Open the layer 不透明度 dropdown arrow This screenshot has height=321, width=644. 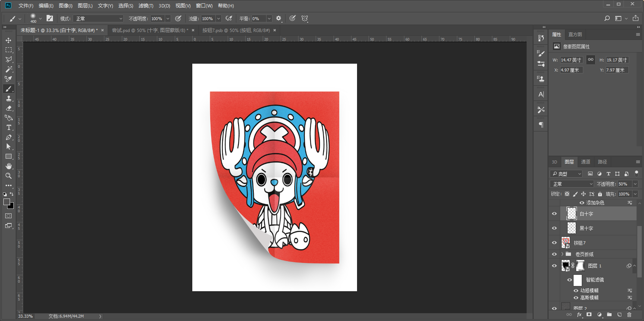(x=635, y=184)
